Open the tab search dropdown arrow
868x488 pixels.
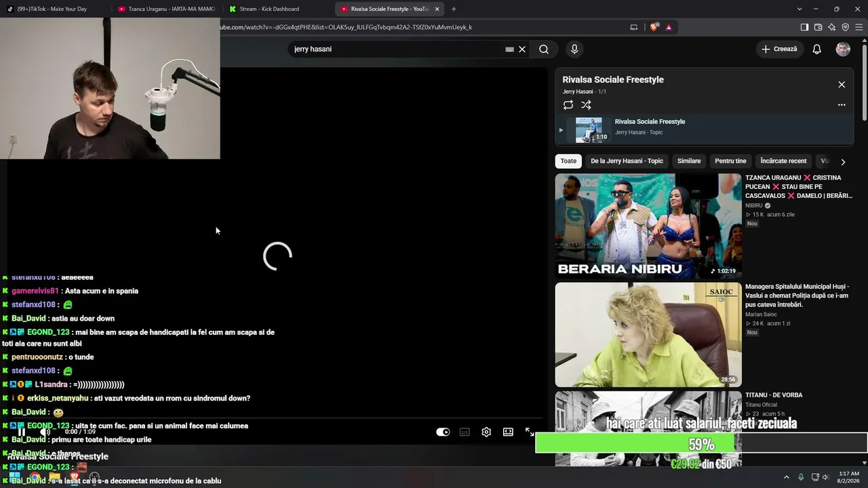coord(800,9)
